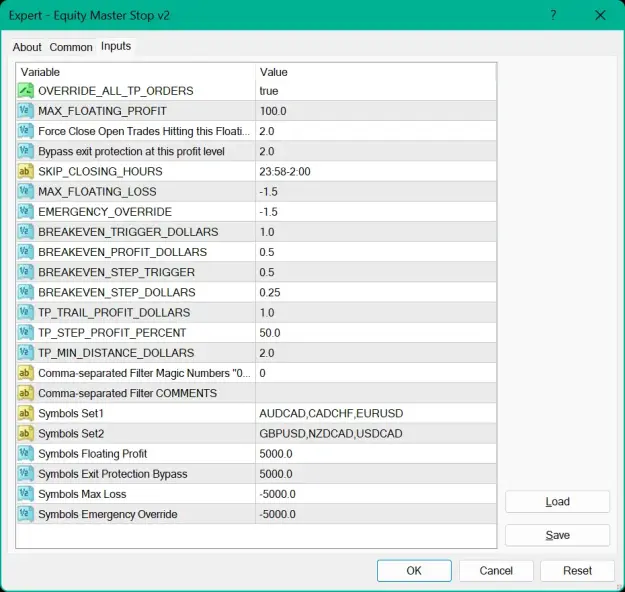
Task: Select the EMERGENCY_OVERRIDE variable name
Action: 105,212
